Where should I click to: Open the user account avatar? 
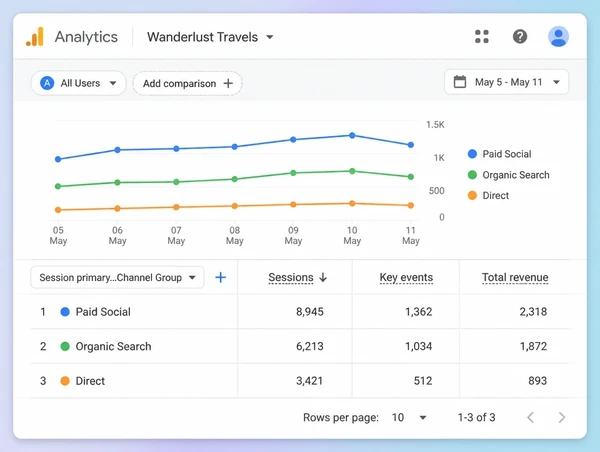(558, 37)
